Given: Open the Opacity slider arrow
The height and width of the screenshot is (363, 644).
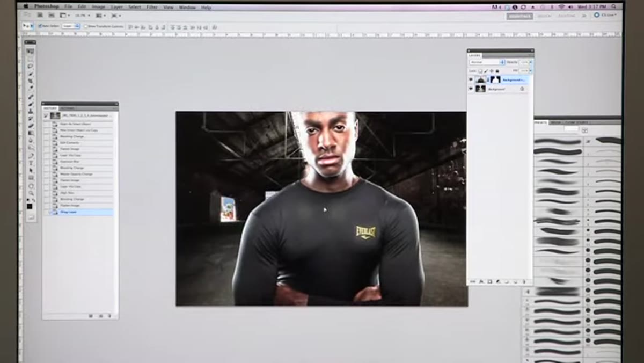Looking at the screenshot, I should [x=531, y=62].
